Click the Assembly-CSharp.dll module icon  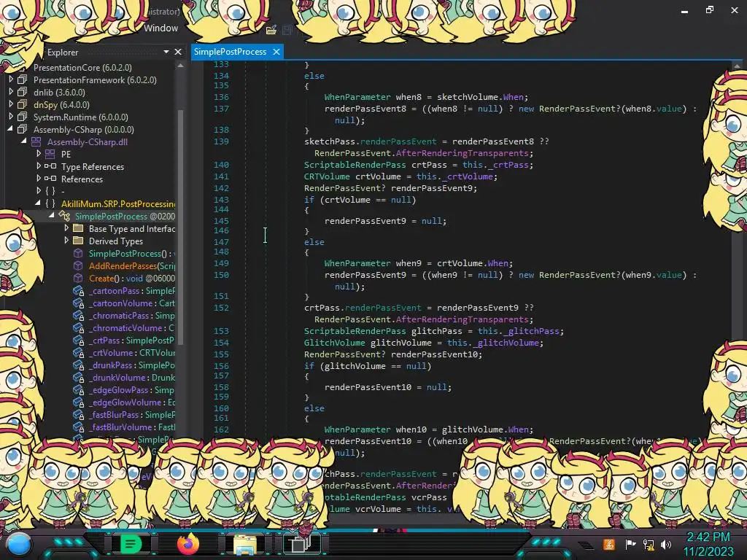(x=36, y=141)
